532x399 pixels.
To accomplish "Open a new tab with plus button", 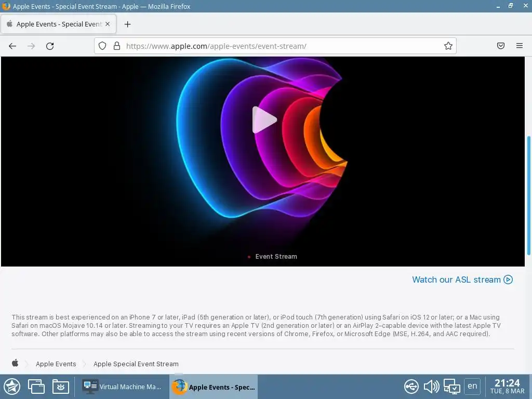I will point(128,24).
